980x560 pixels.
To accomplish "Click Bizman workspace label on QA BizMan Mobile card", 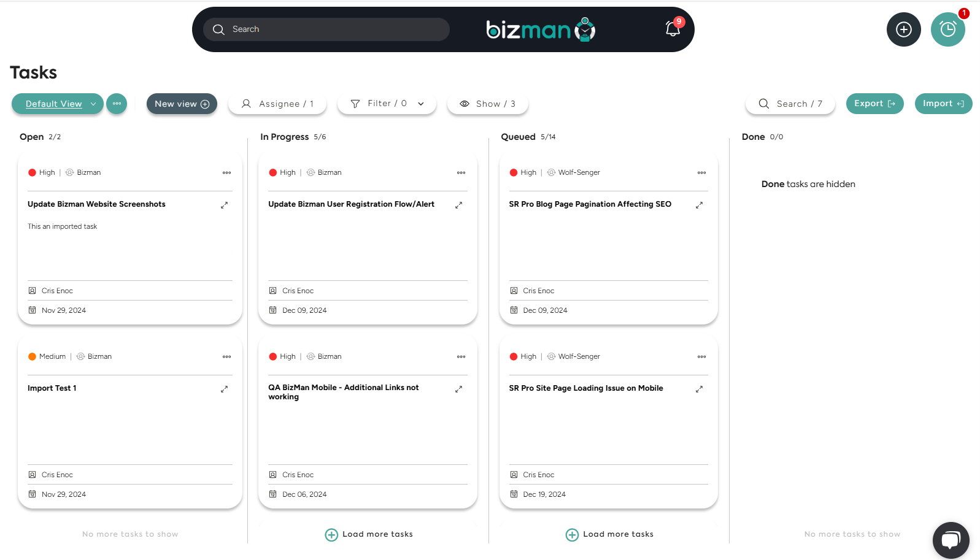I will 330,357.
